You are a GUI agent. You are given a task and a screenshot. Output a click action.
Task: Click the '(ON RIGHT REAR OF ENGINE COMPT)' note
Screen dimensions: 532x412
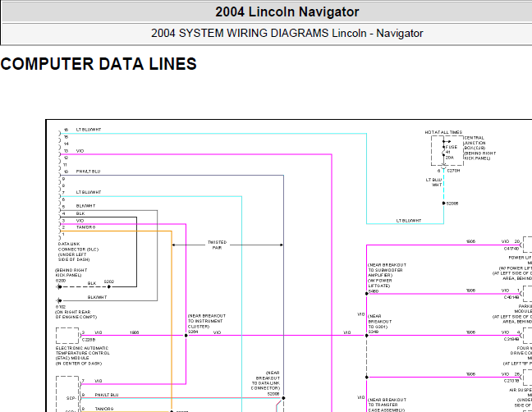[76, 314]
